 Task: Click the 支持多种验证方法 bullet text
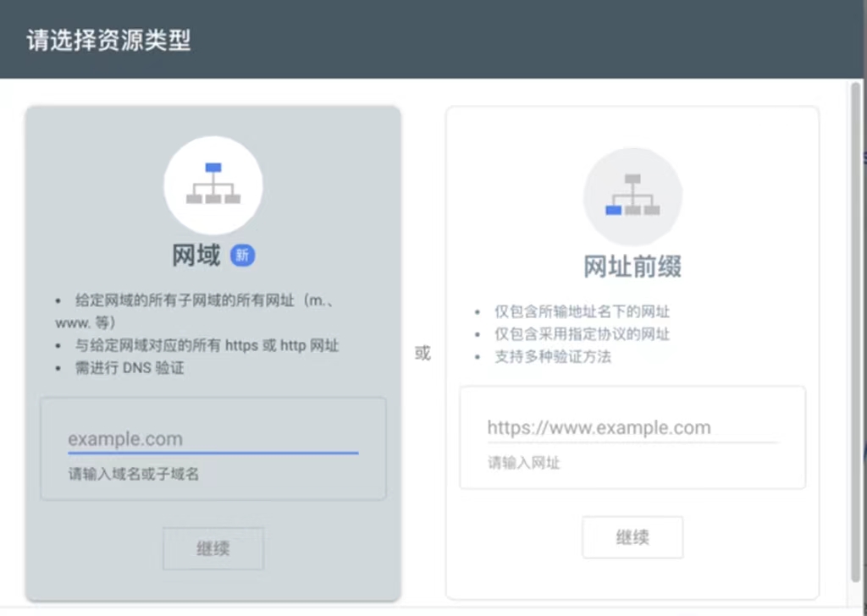click(553, 356)
